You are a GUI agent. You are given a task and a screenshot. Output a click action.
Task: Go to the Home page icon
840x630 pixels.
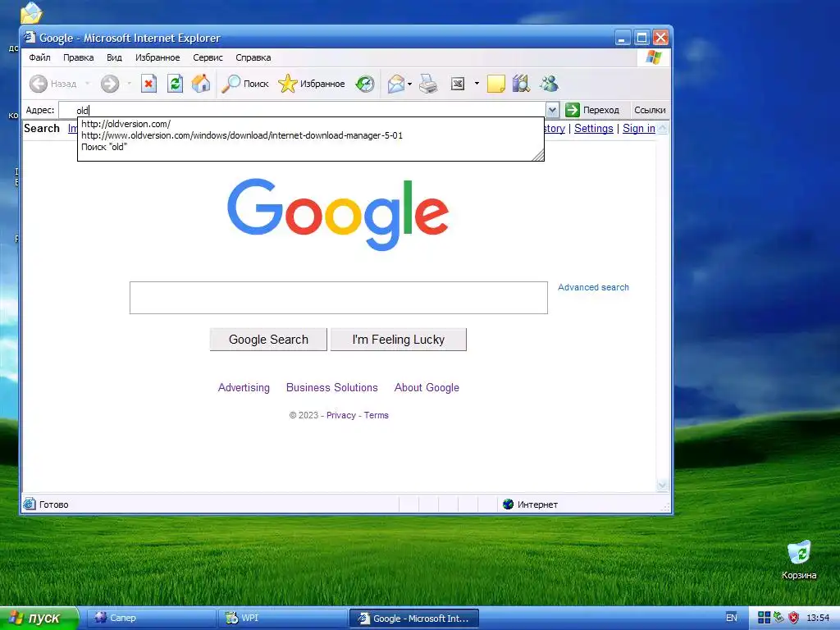(201, 84)
